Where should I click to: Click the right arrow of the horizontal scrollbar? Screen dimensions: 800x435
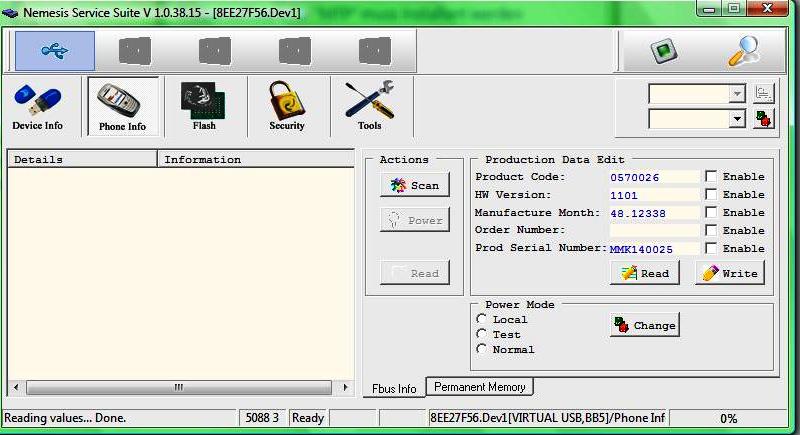(345, 388)
